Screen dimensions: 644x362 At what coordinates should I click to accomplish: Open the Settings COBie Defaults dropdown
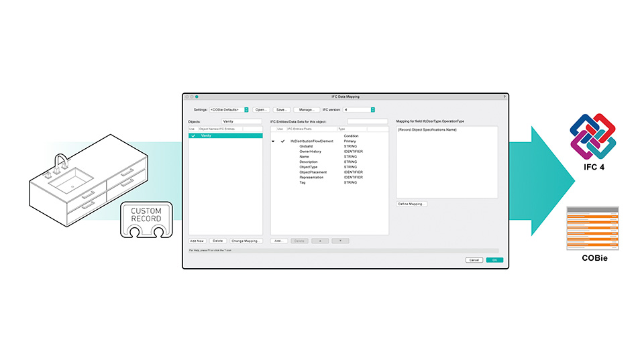point(229,110)
